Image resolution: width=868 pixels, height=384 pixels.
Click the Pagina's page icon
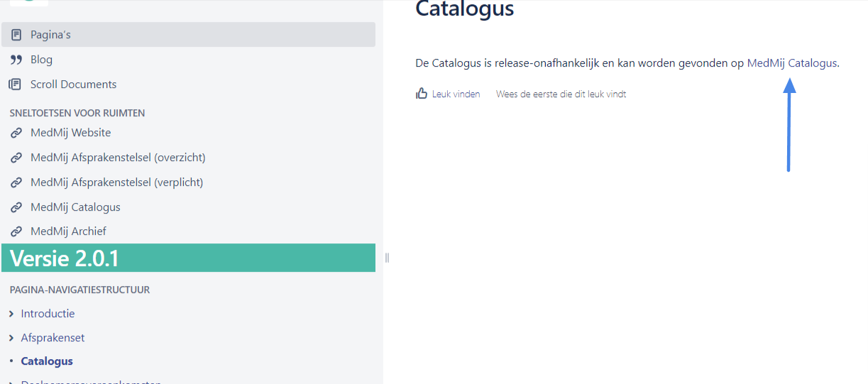16,35
